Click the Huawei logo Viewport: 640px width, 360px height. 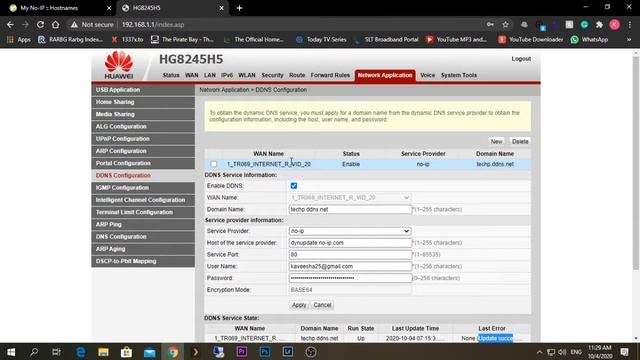tap(119, 64)
